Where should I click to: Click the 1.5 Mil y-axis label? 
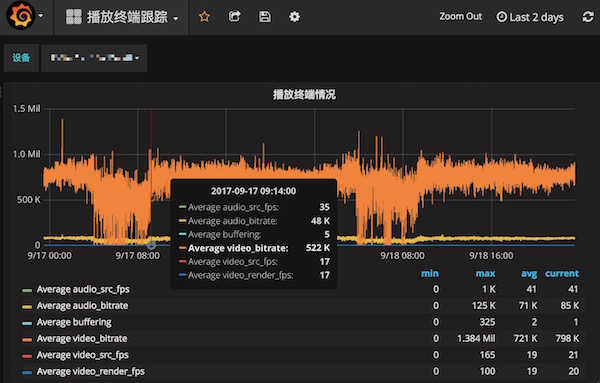[x=26, y=109]
